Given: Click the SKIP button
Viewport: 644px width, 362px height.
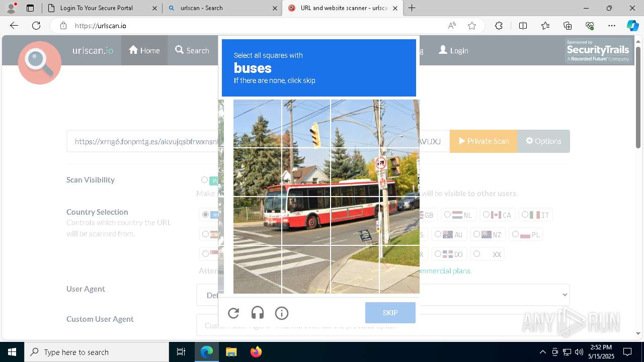Looking at the screenshot, I should click(390, 313).
